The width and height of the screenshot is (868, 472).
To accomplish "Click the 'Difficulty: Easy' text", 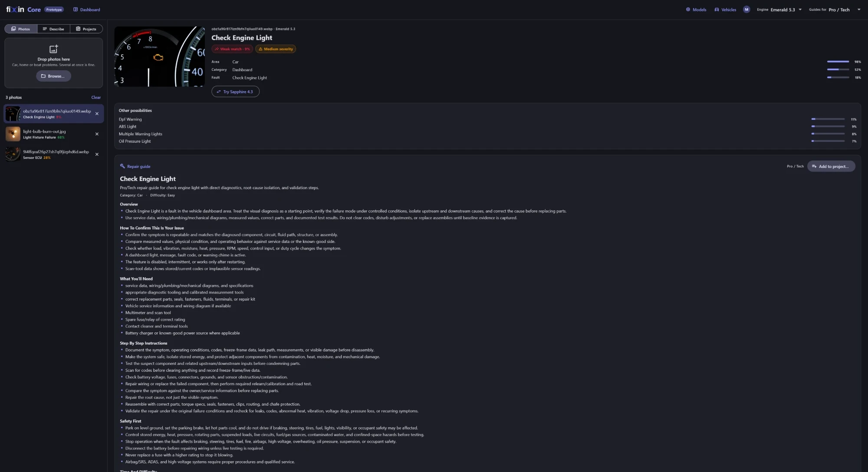I will coord(162,195).
